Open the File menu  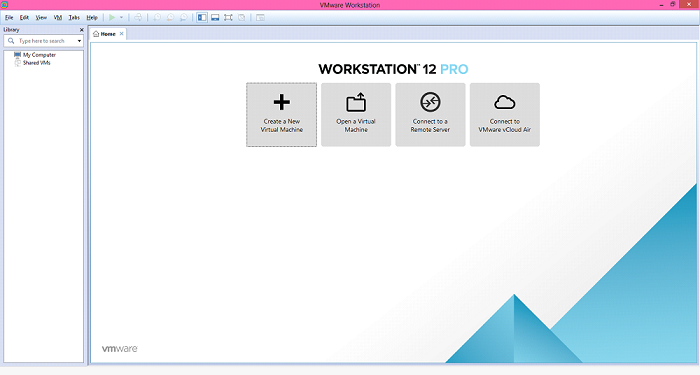click(x=9, y=17)
